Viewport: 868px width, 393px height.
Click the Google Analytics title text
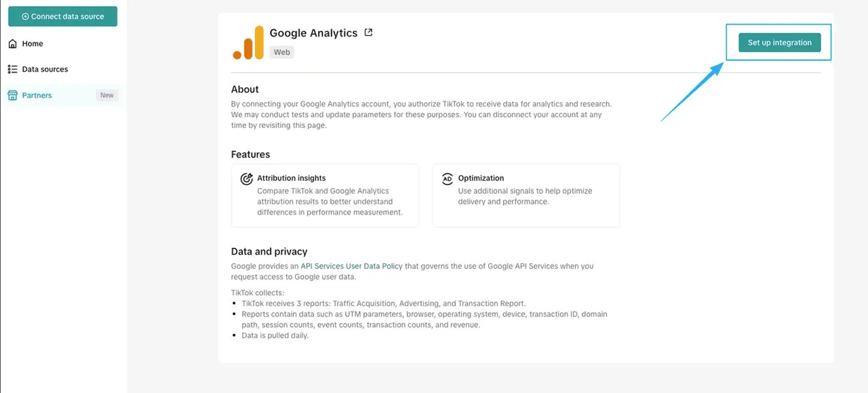tap(313, 33)
